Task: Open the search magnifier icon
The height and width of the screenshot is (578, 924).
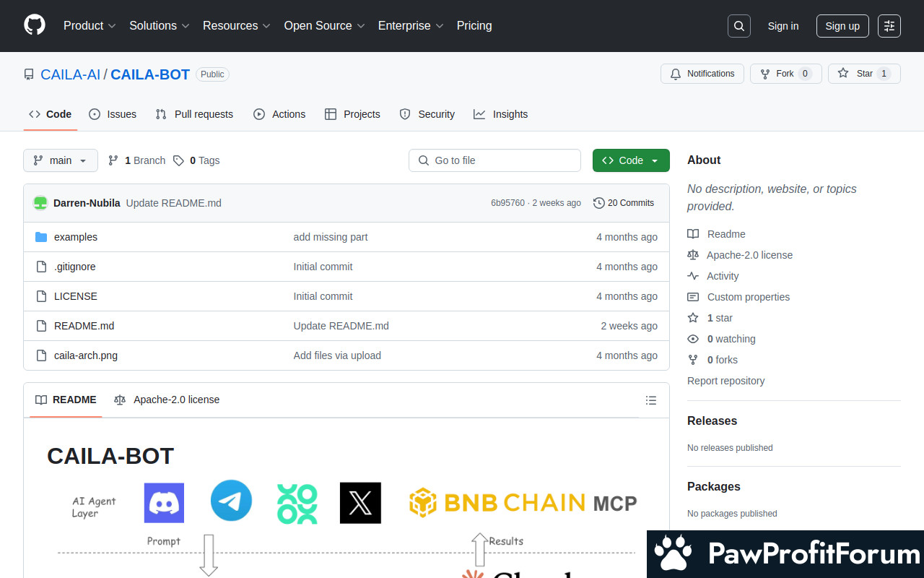Action: pos(739,26)
